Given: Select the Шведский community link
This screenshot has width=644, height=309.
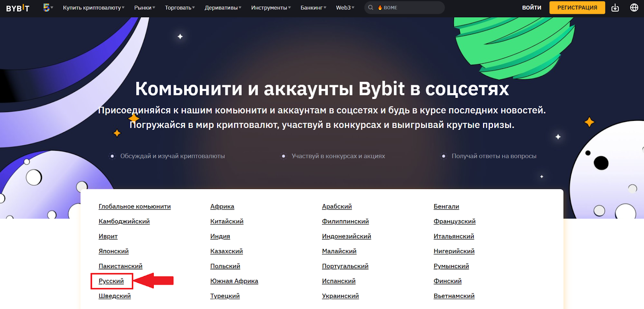Looking at the screenshot, I should click(115, 296).
